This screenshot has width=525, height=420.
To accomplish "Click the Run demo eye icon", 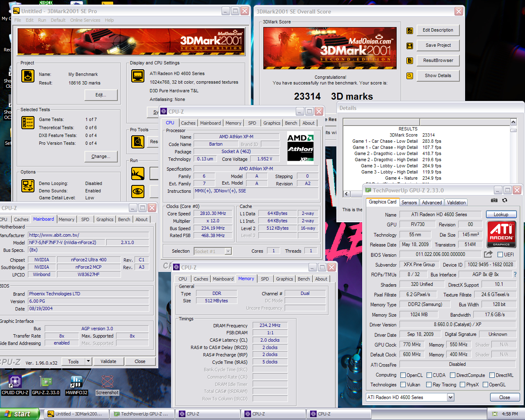I will 138,192.
